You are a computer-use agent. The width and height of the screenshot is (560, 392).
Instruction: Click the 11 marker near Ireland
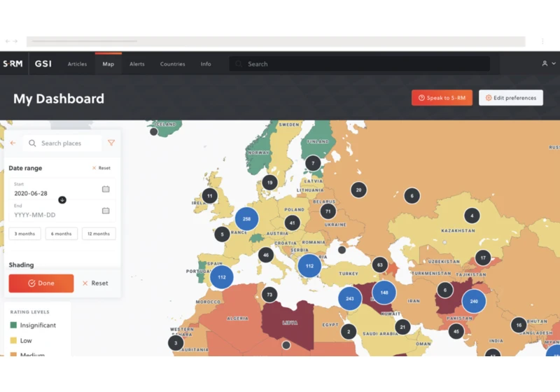[209, 196]
